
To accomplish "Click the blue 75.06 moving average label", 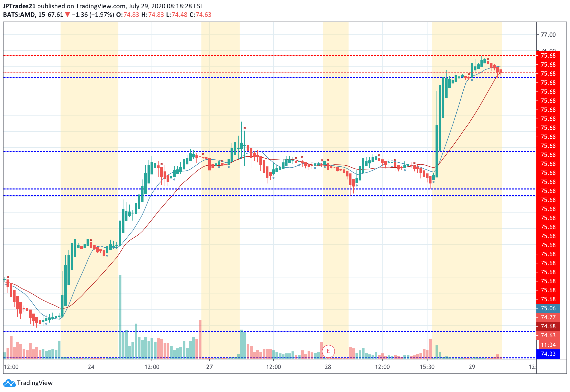I will click(548, 308).
